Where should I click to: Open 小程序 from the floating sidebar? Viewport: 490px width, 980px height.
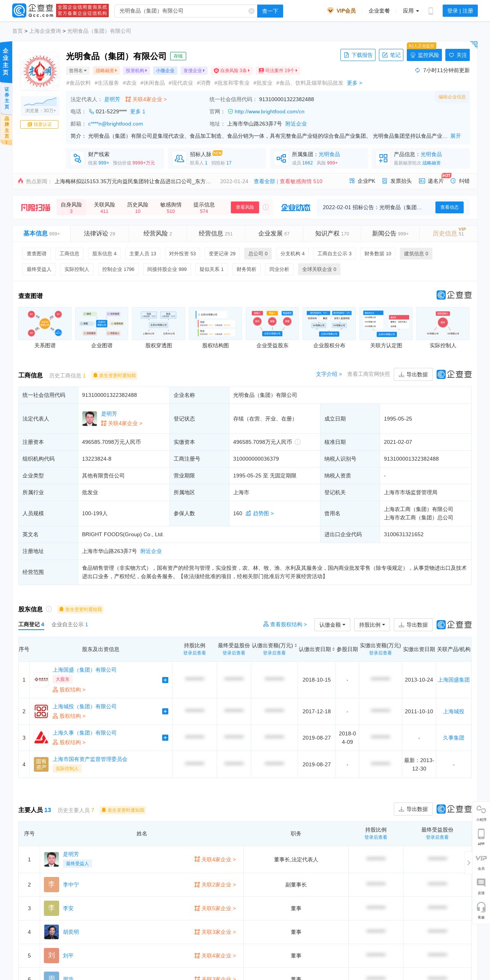(x=481, y=813)
